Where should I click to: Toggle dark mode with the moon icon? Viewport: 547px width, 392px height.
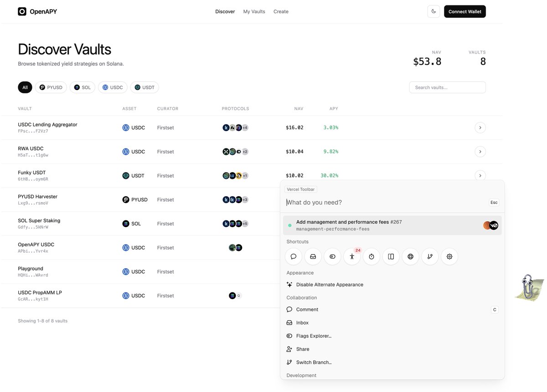(x=433, y=11)
